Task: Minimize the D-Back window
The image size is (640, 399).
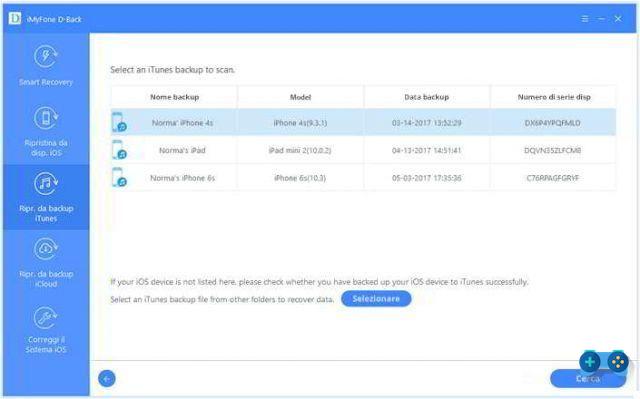Action: [x=601, y=19]
